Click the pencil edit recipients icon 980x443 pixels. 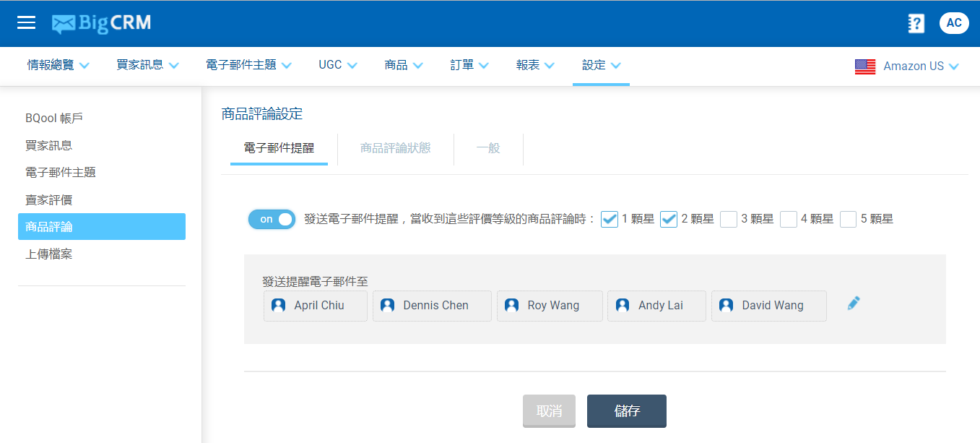[854, 304]
